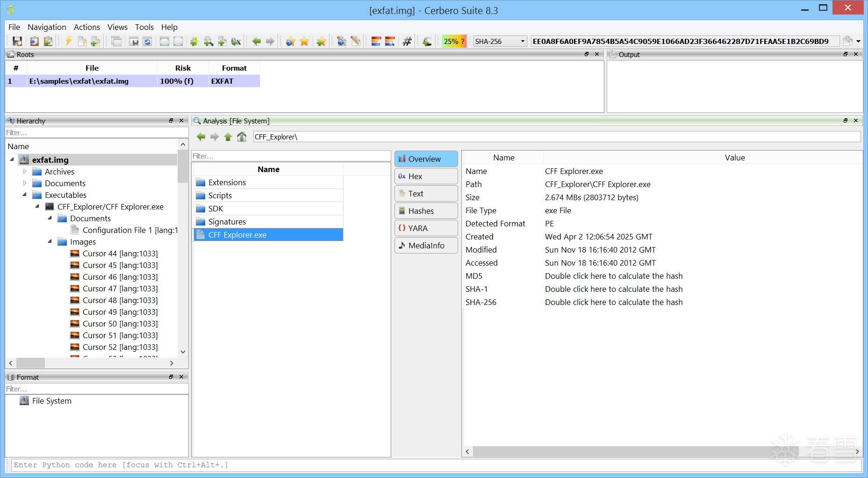The image size is (868, 478).
Task: Open the Views menu
Action: coord(117,27)
